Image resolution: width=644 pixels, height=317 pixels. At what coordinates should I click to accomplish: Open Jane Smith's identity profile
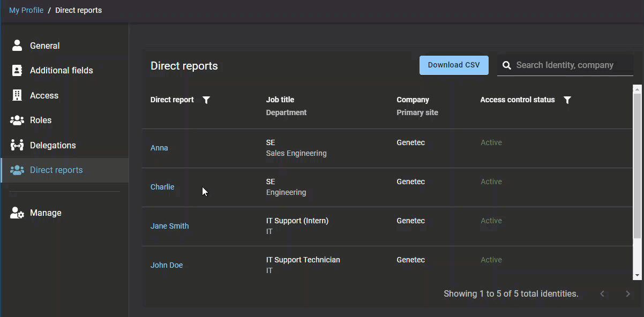(169, 226)
